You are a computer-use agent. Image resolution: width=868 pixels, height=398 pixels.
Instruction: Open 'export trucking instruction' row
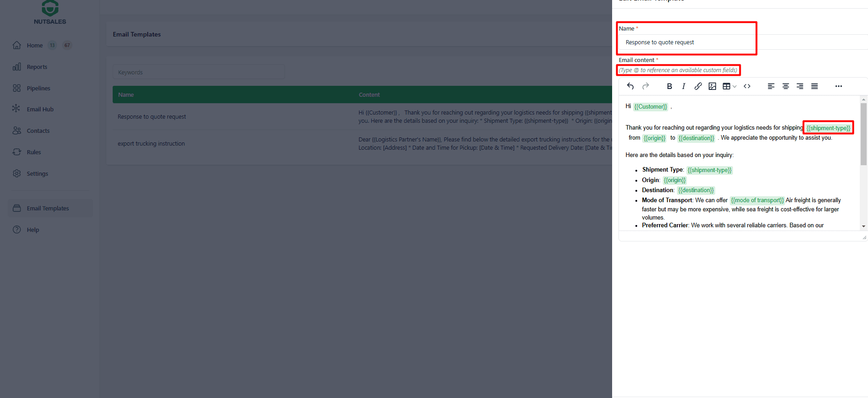click(x=362, y=144)
